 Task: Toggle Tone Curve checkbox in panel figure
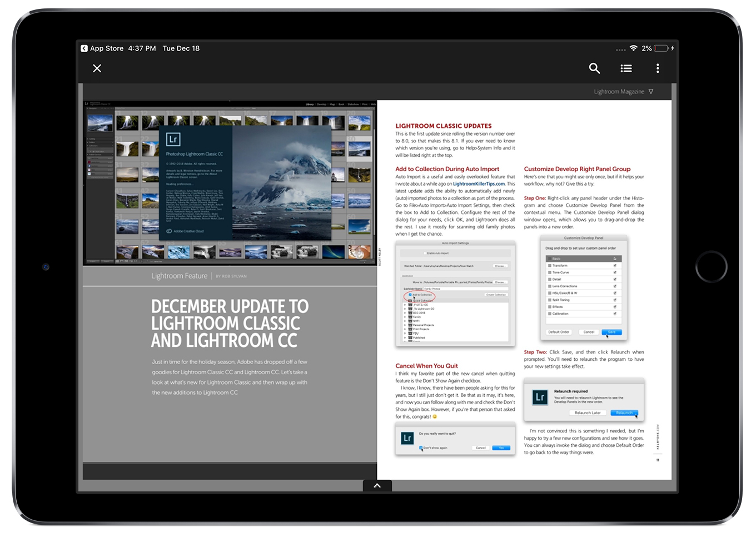click(615, 272)
